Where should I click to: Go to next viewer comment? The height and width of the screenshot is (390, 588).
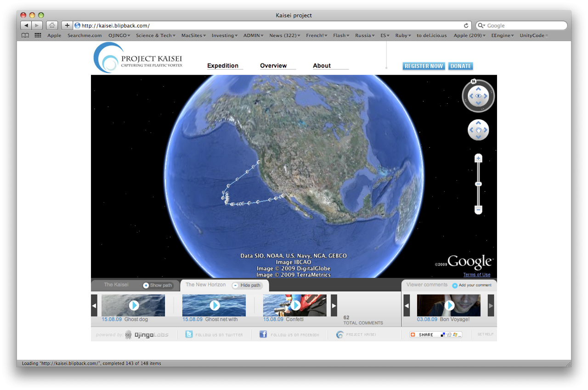(x=491, y=306)
